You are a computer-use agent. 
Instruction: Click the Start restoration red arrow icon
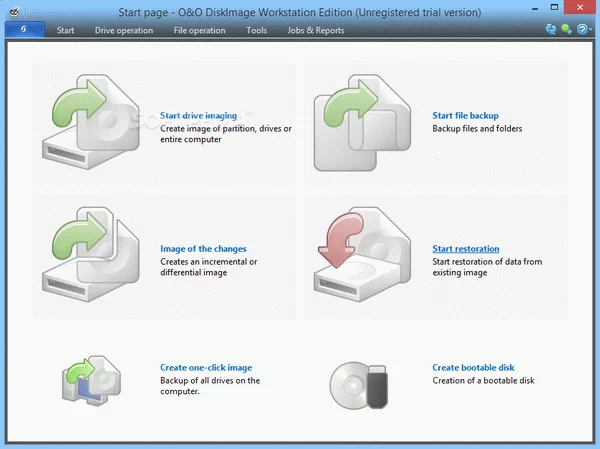tap(362, 254)
